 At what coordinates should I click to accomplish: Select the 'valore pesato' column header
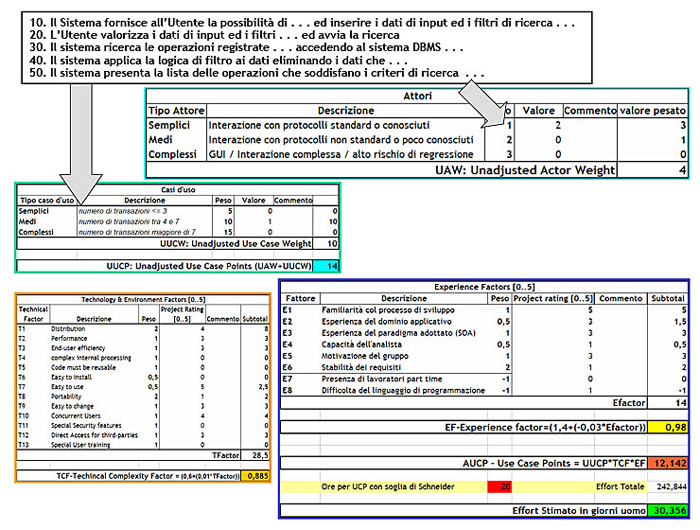click(652, 110)
